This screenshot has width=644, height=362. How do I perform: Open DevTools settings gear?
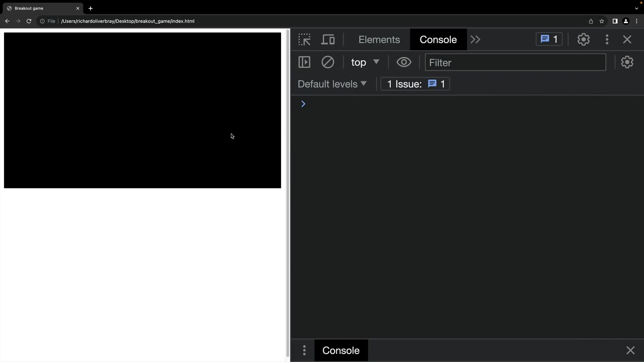pos(584,40)
